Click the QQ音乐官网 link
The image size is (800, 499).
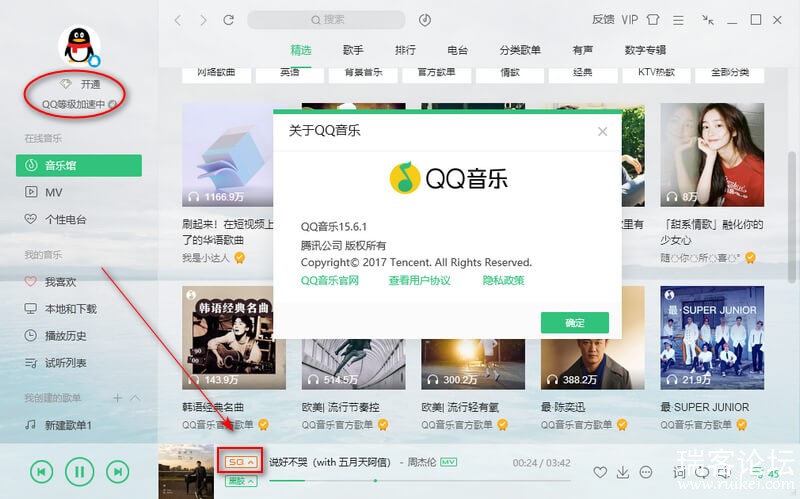330,281
